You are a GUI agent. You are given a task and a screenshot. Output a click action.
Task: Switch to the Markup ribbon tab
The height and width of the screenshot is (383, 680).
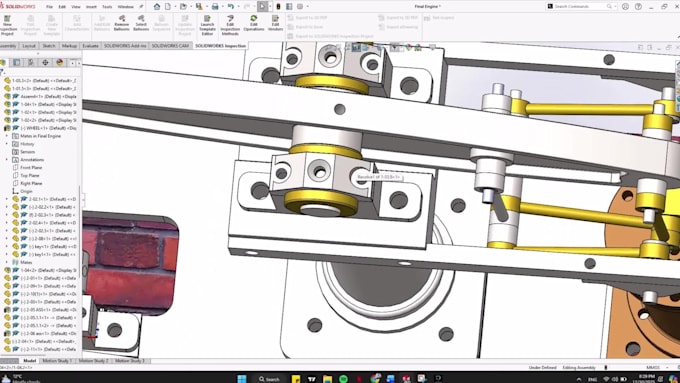click(69, 46)
